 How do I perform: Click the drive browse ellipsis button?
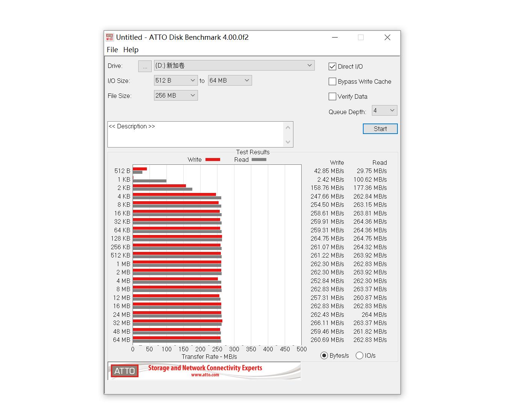(x=145, y=66)
